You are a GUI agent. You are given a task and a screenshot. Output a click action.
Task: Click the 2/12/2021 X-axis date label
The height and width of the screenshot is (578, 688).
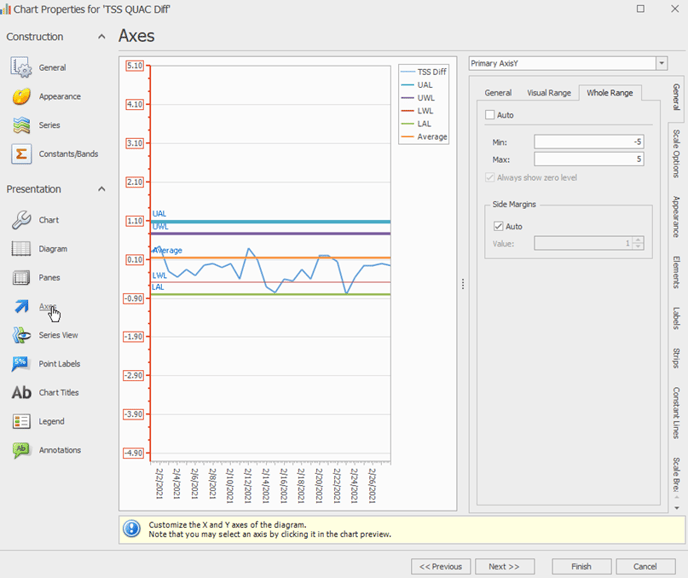click(x=247, y=485)
